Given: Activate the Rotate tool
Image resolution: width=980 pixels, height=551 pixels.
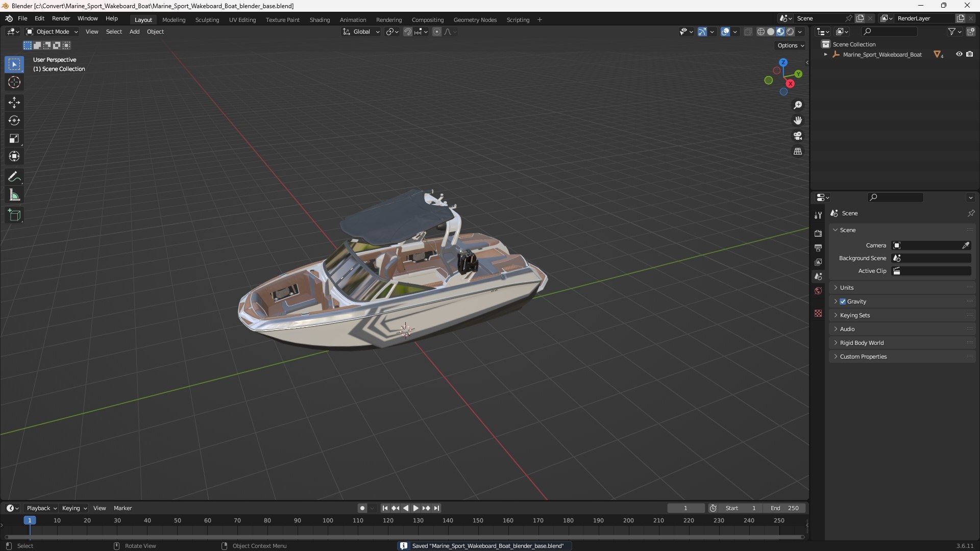Looking at the screenshot, I should [14, 120].
